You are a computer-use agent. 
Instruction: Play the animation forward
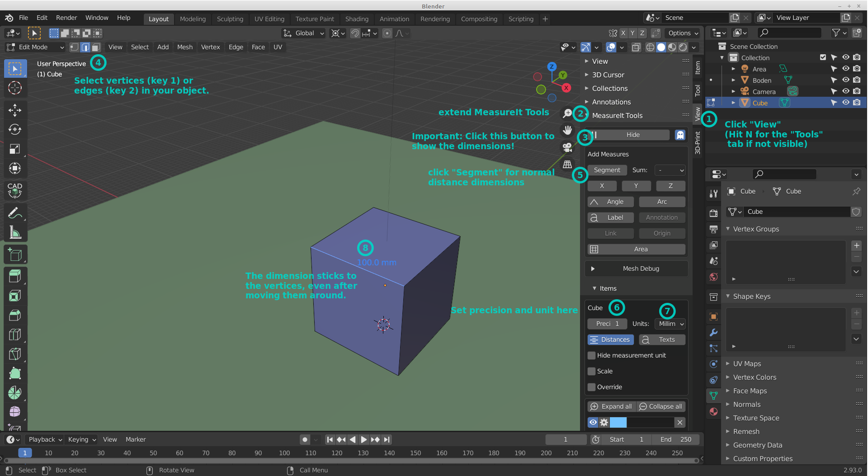(363, 439)
